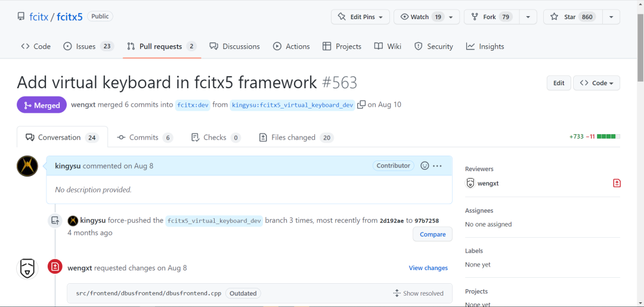This screenshot has width=644, height=307.
Task: Click the repository icon beside fcitx
Action: coord(20,17)
